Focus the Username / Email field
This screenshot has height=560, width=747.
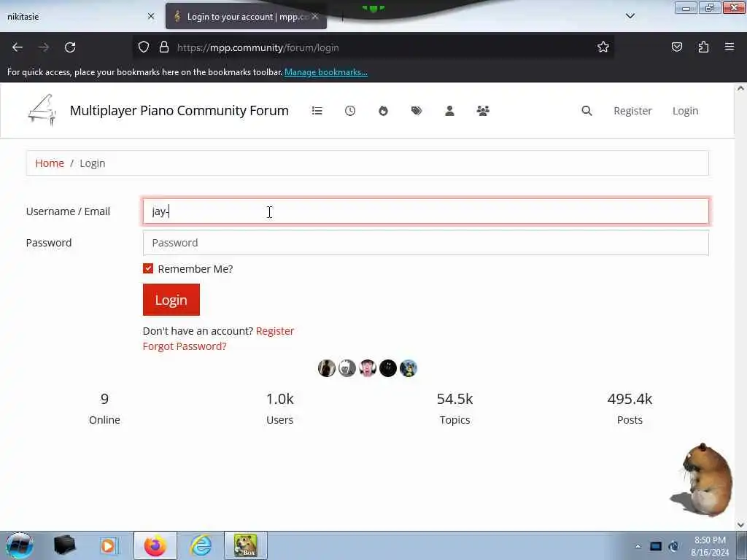(x=425, y=211)
